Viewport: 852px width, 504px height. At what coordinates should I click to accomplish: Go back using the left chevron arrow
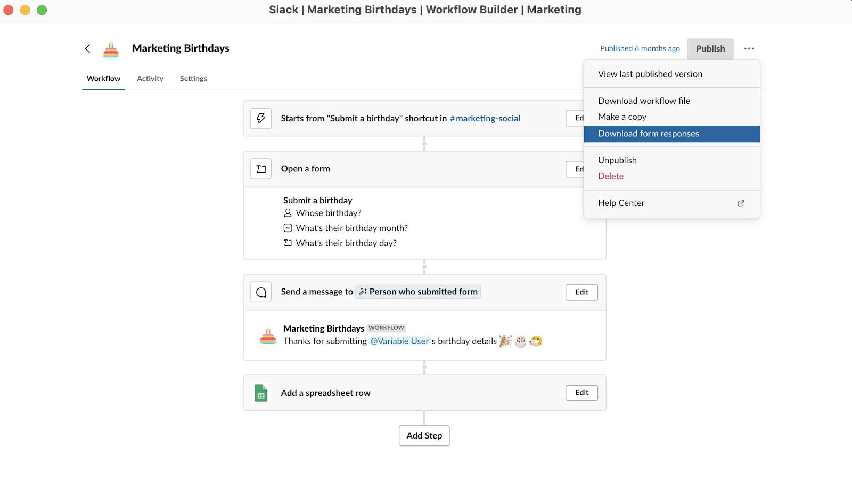click(x=88, y=48)
